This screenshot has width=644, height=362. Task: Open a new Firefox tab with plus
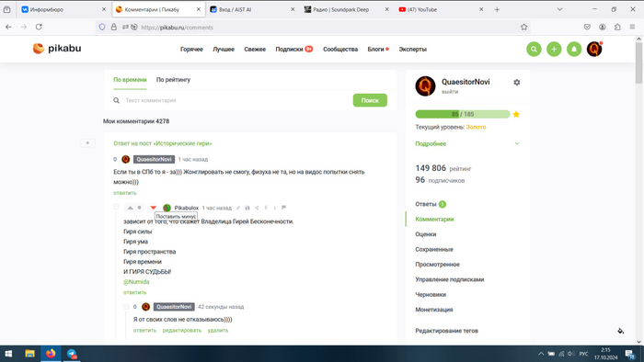click(497, 9)
